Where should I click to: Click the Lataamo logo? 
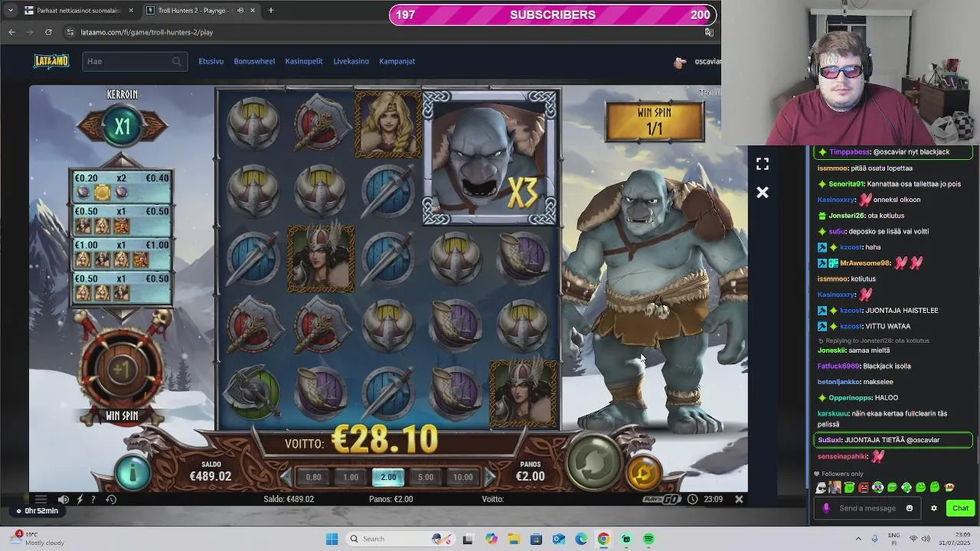[x=51, y=61]
